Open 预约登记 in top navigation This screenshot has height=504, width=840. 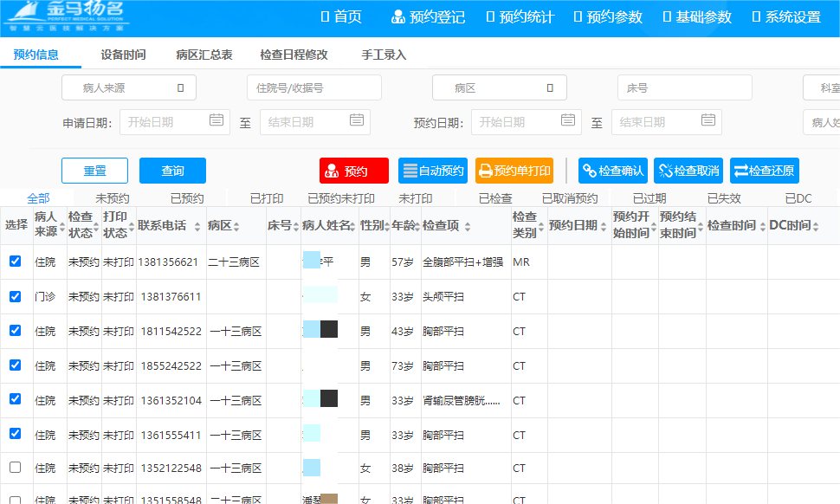(x=428, y=17)
